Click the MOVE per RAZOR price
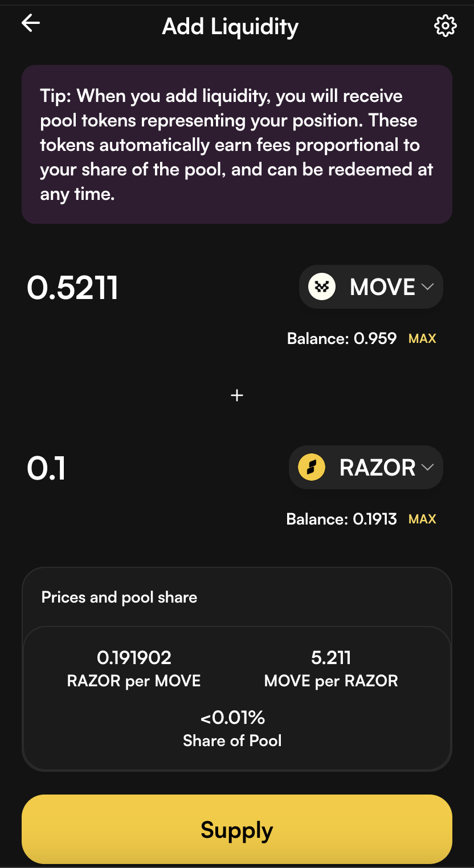This screenshot has width=474, height=868. pos(331,658)
